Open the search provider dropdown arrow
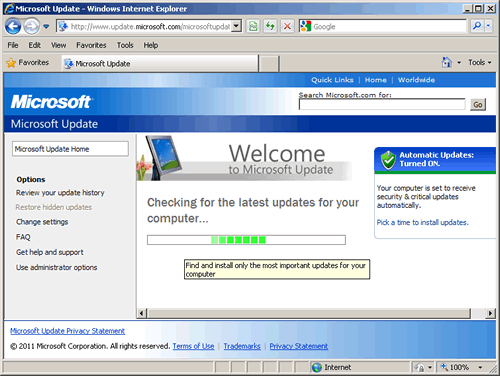500x376 pixels. click(489, 26)
